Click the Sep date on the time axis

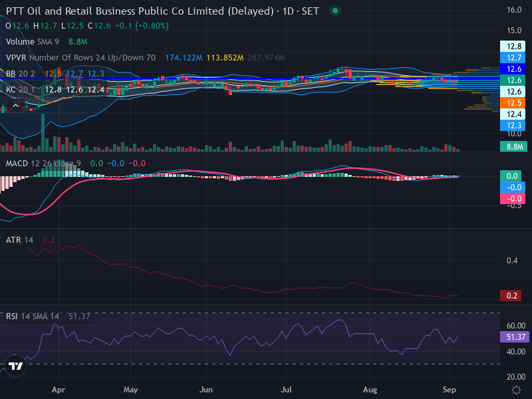click(x=450, y=390)
